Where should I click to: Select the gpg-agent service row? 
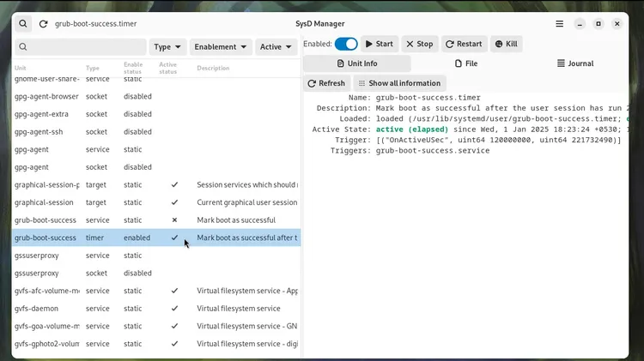(156, 149)
